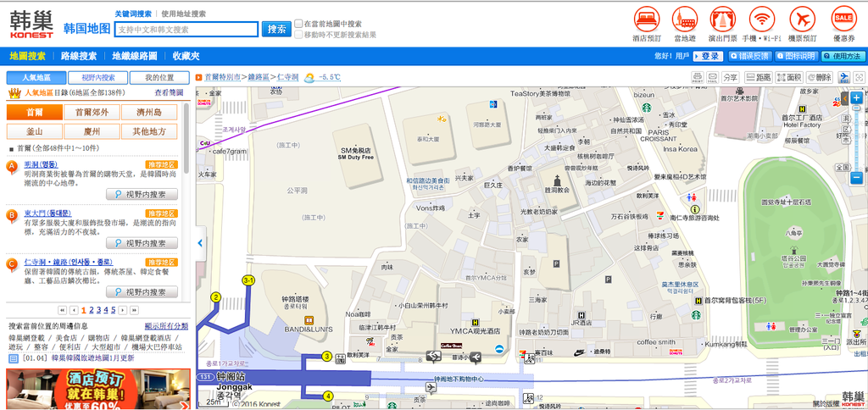Select the 人氣地區 tab
Image resolution: width=868 pixels, height=410 pixels.
[36, 77]
